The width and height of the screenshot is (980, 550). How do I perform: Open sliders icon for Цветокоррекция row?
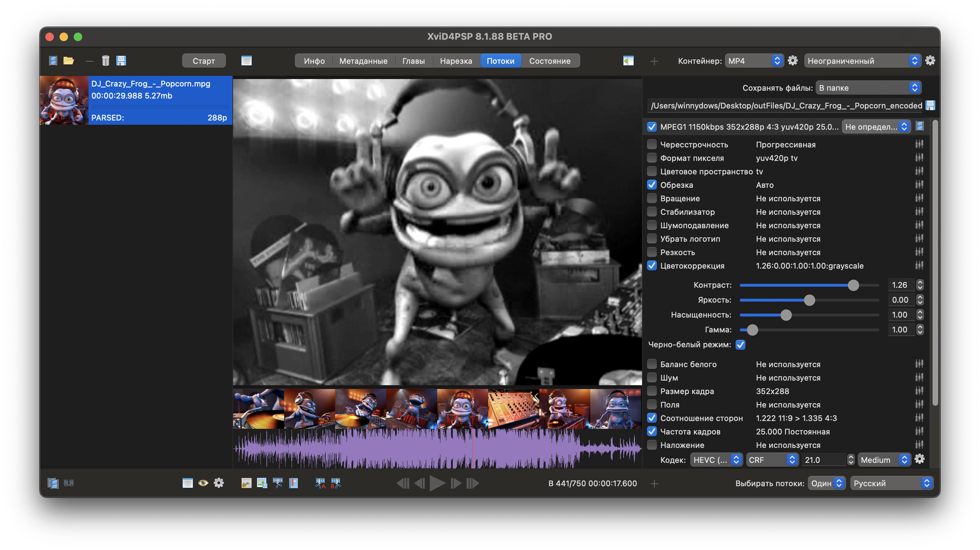tap(919, 266)
